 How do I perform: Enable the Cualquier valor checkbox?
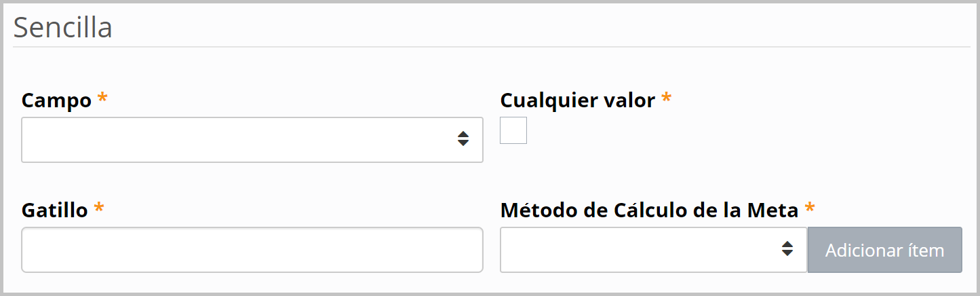point(513,130)
